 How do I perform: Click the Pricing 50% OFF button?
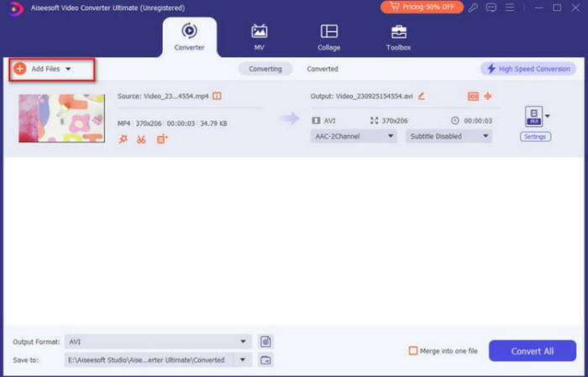click(x=422, y=7)
